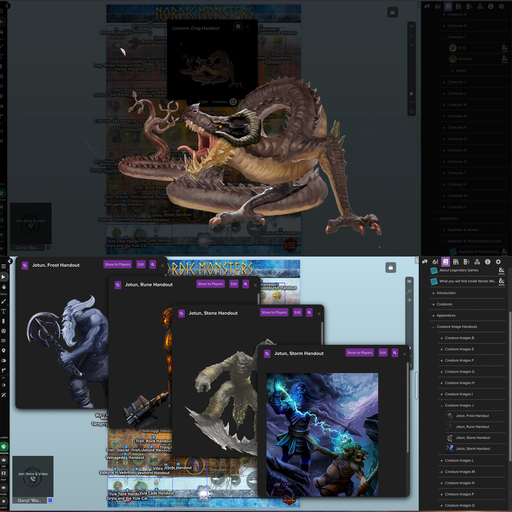The image size is (512, 512).
Task: Click Edit on Jotun, Stone Handout
Action: tap(298, 313)
